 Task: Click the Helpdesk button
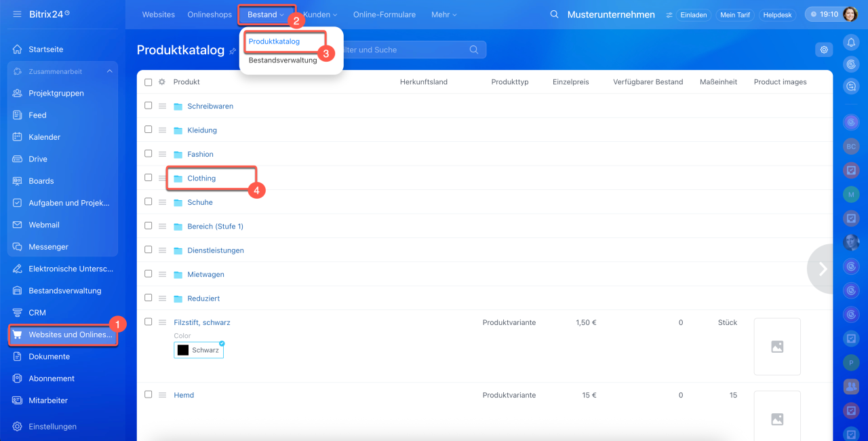777,14
